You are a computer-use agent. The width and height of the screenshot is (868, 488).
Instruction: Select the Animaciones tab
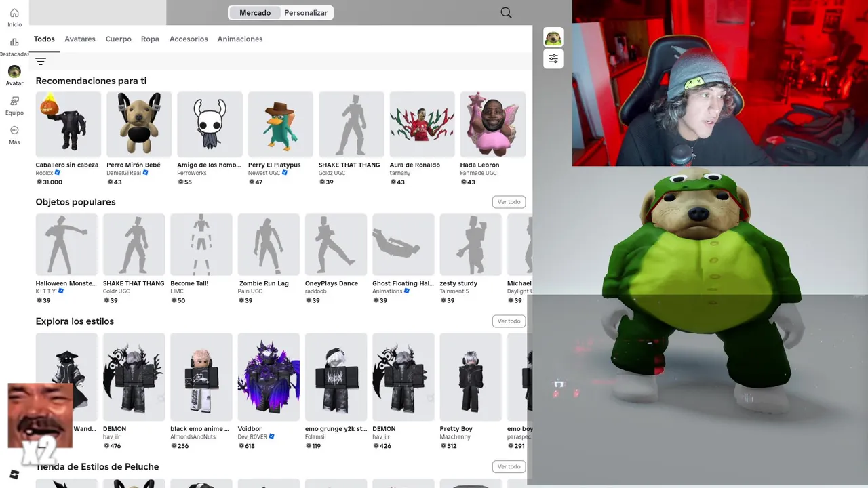click(240, 39)
